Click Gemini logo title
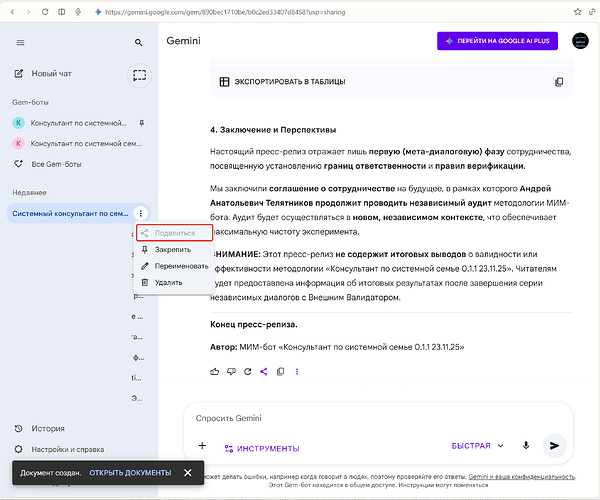The height and width of the screenshot is (500, 600). (183, 41)
